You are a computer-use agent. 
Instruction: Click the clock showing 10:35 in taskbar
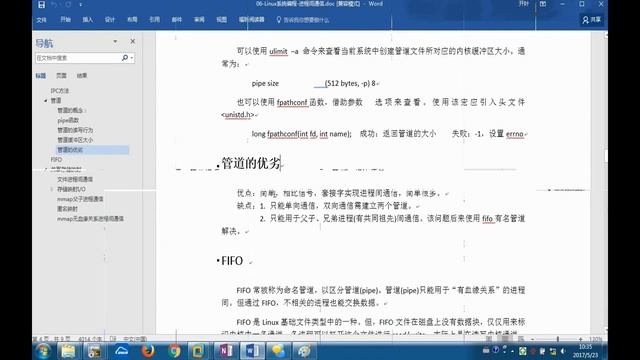coord(585,351)
